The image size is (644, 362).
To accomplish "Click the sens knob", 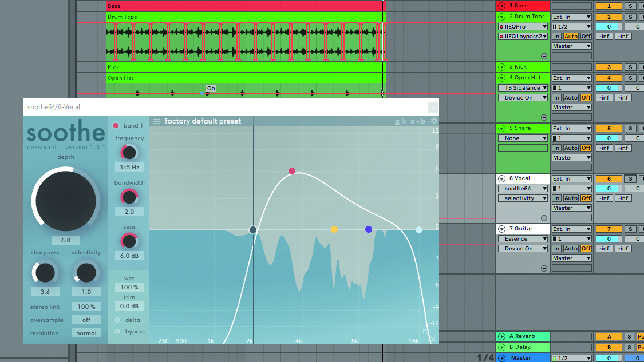I will [x=129, y=241].
